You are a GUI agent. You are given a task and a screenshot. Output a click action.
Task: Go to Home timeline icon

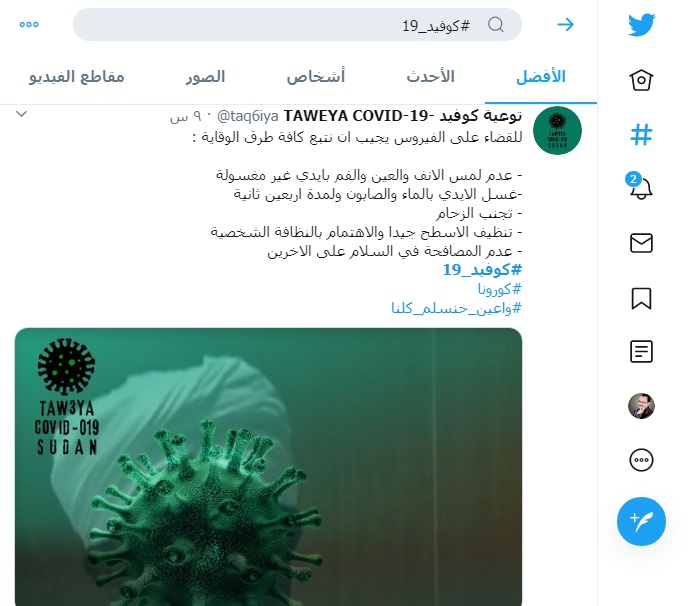pos(641,80)
